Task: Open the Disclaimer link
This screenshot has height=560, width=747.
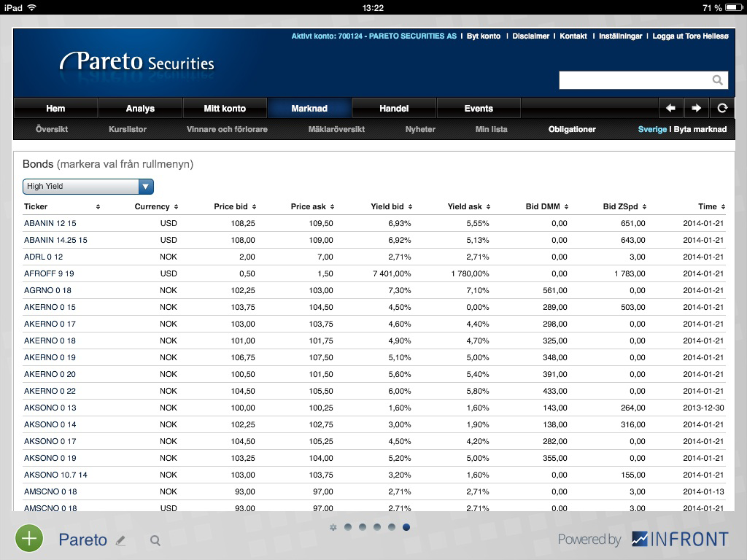Action: [531, 36]
